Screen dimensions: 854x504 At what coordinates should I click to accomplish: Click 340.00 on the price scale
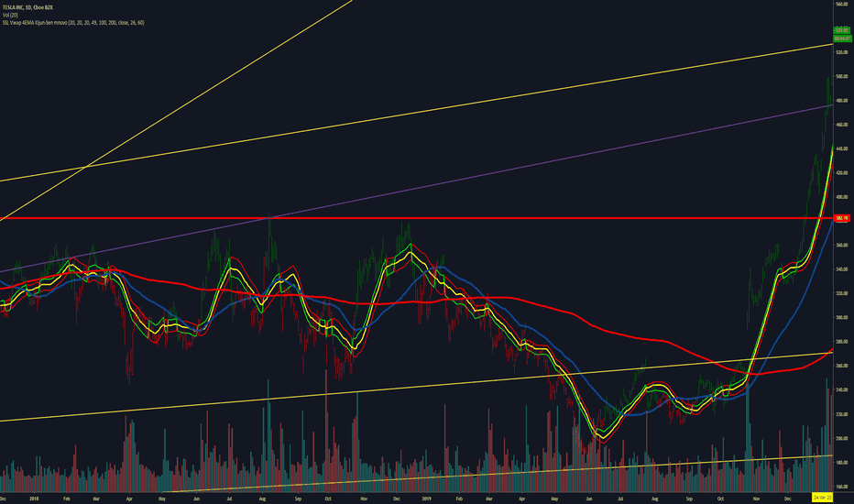click(842, 269)
